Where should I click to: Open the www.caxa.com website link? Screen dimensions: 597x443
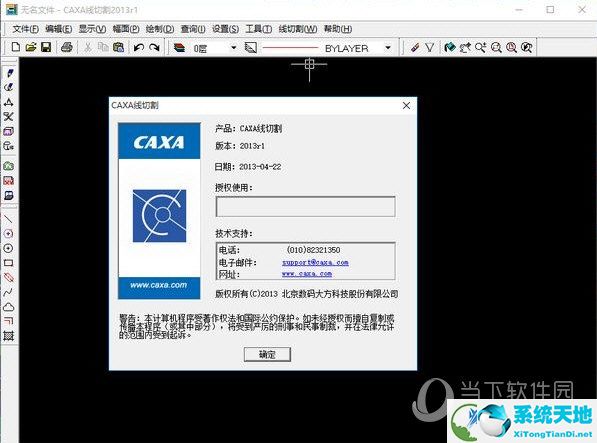(307, 274)
